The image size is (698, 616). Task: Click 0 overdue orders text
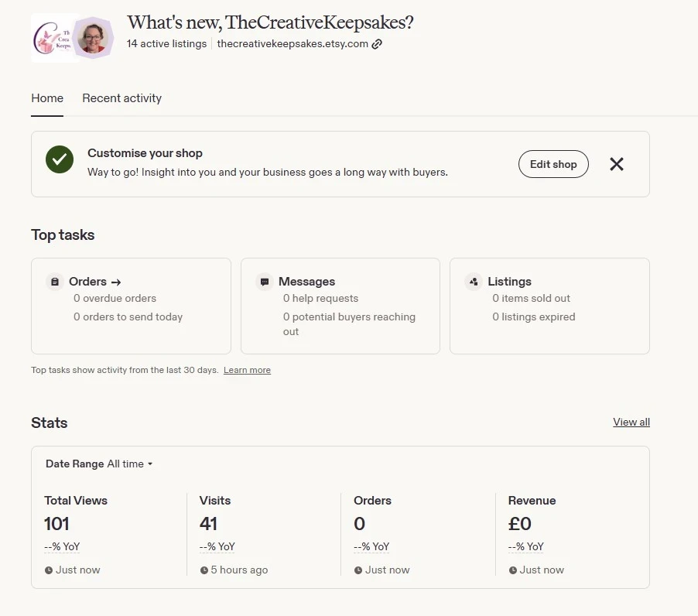pyautogui.click(x=115, y=298)
